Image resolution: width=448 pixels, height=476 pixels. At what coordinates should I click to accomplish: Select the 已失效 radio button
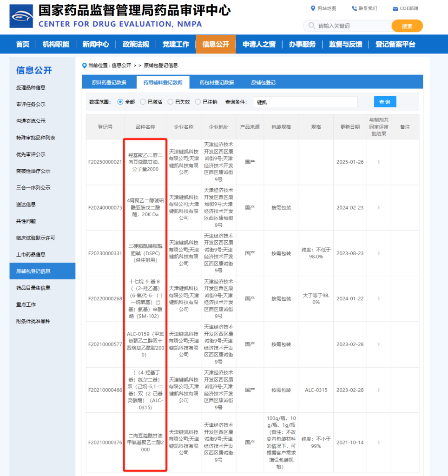point(170,102)
